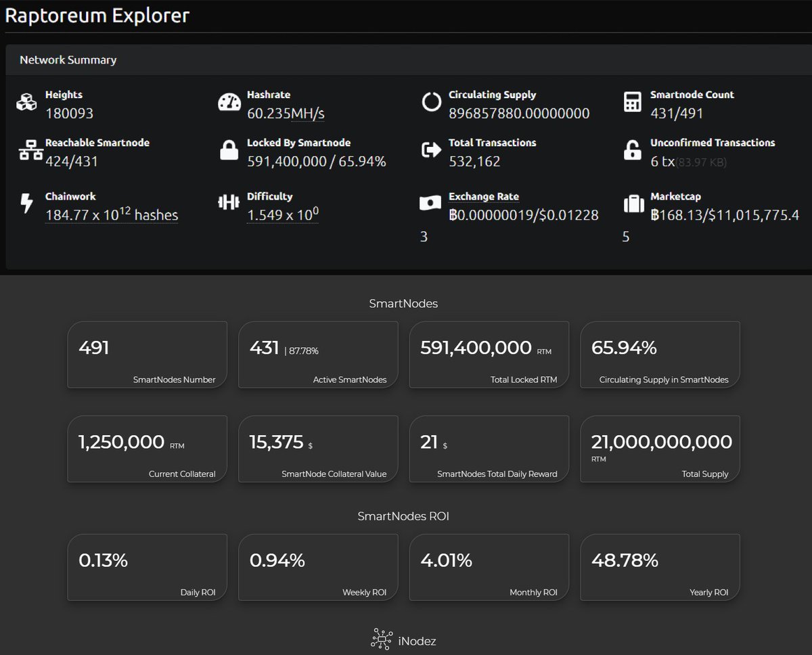Click smartnode count value 431/491
The image size is (812, 655).
(x=677, y=114)
